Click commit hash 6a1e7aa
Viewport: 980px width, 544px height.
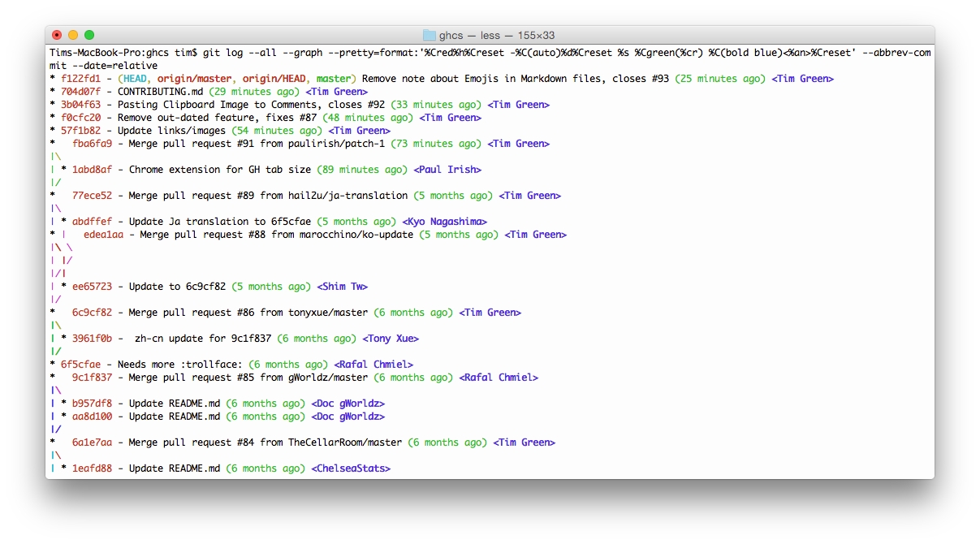(93, 443)
